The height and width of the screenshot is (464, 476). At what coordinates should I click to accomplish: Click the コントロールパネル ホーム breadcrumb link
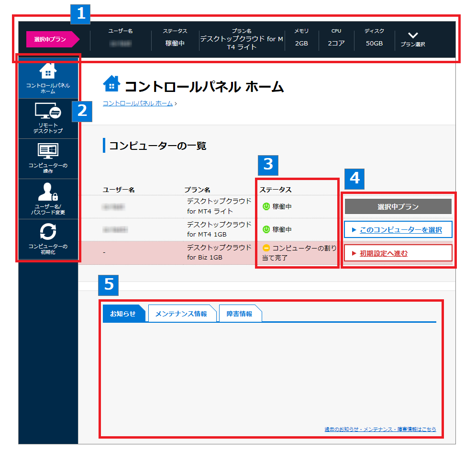[137, 103]
